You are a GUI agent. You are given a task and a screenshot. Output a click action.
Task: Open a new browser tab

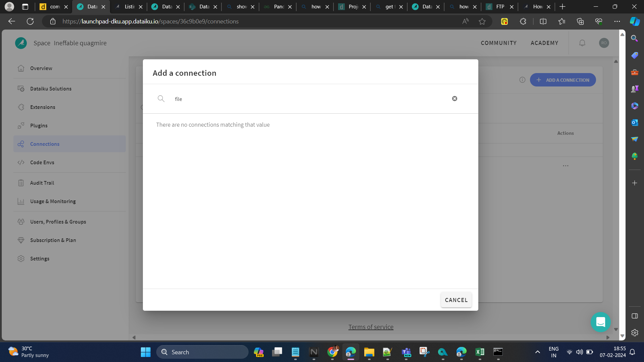click(562, 7)
